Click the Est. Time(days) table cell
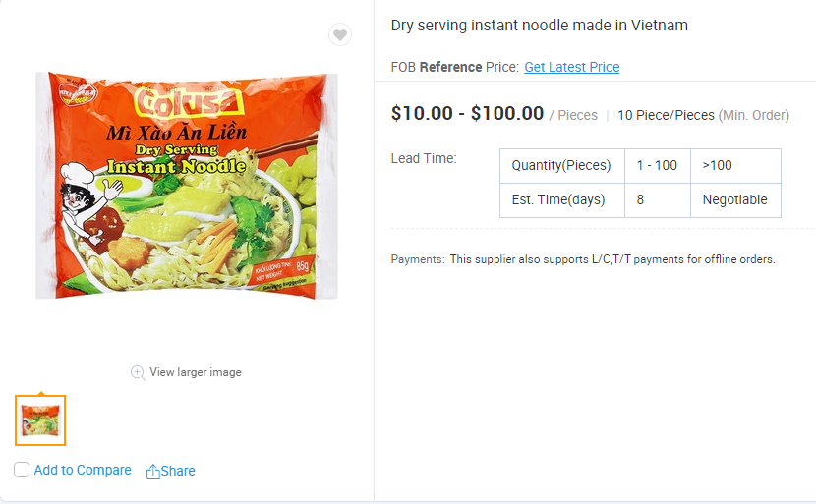Screen dimensions: 816x504 coord(561,199)
